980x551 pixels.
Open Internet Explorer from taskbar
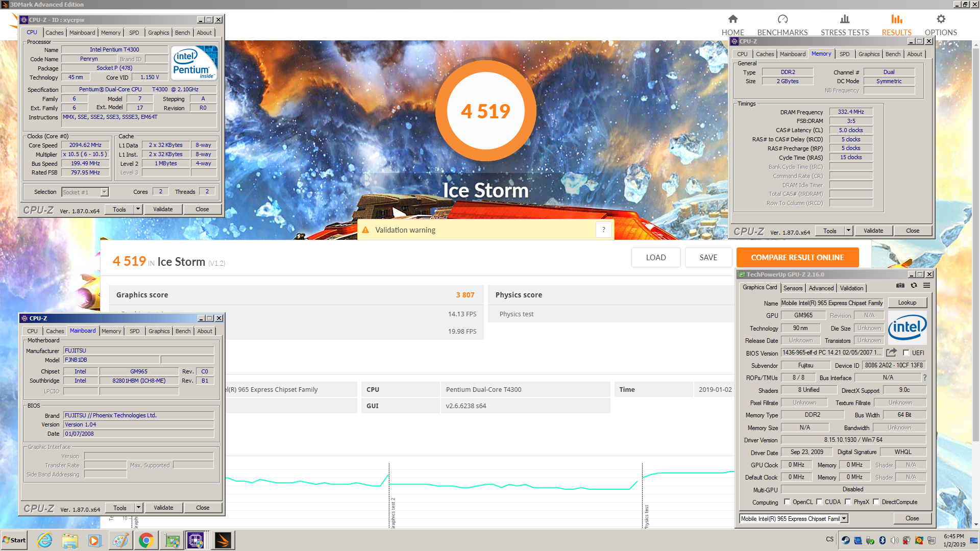coord(45,540)
